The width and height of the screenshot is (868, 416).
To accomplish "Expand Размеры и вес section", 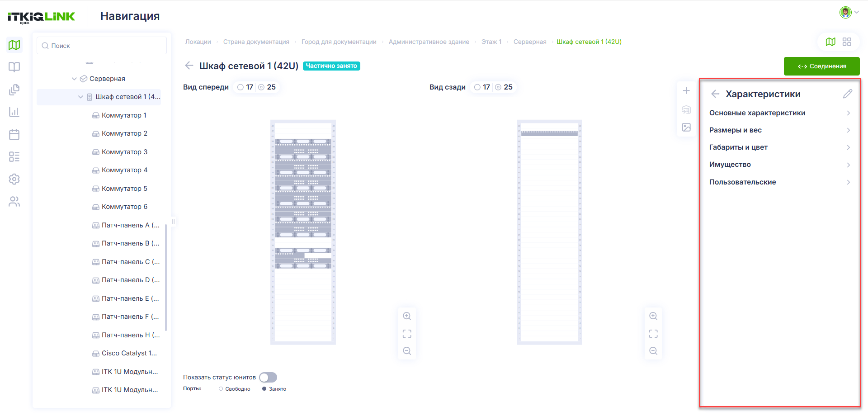I will click(779, 130).
